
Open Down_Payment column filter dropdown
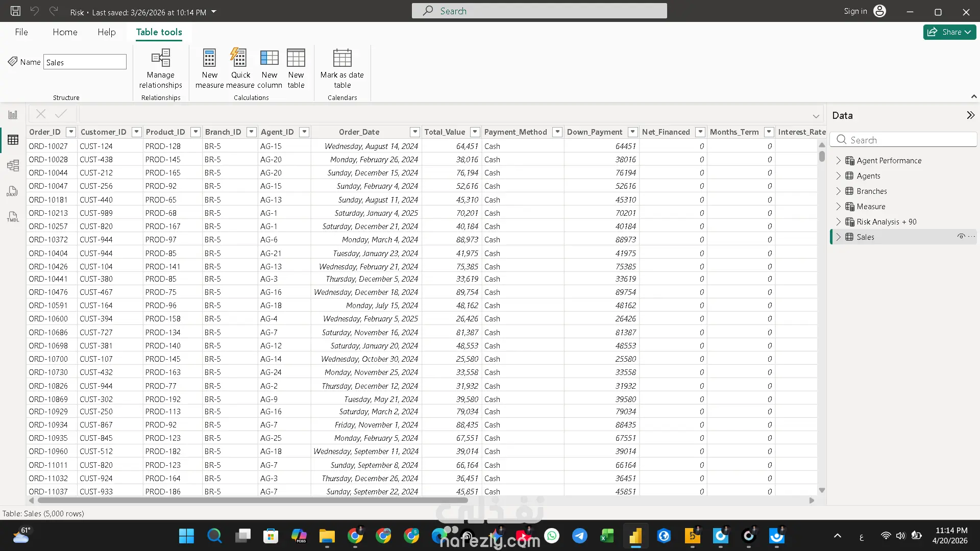[x=632, y=132]
